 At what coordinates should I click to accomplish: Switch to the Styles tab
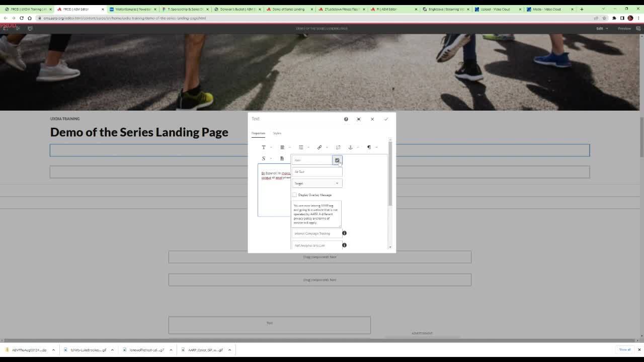pos(277,133)
